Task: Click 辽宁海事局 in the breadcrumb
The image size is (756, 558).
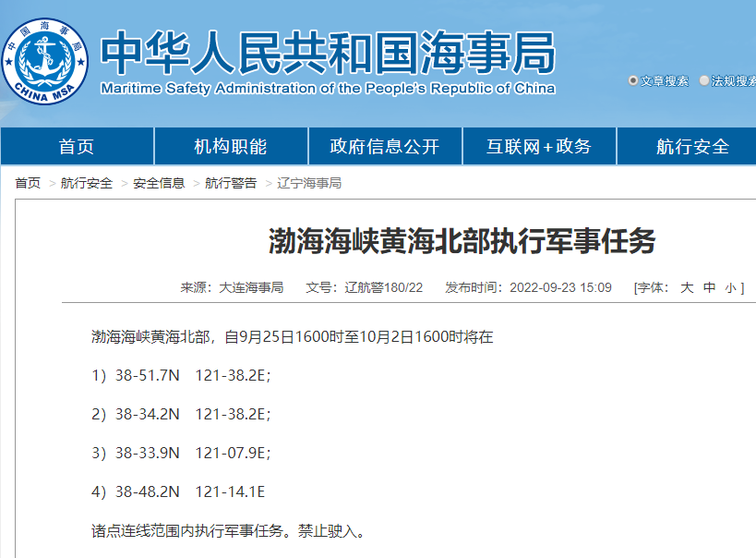Action: (309, 183)
